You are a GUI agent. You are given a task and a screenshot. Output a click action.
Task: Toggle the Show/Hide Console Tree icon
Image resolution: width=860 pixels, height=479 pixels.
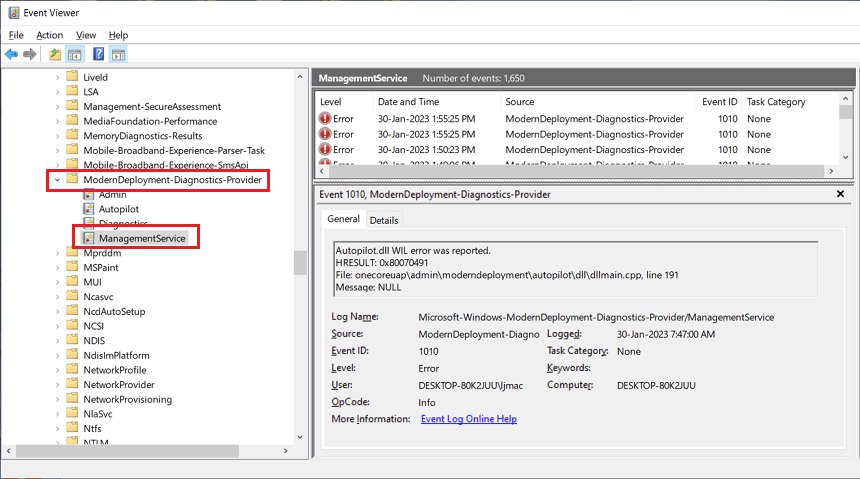pos(75,54)
